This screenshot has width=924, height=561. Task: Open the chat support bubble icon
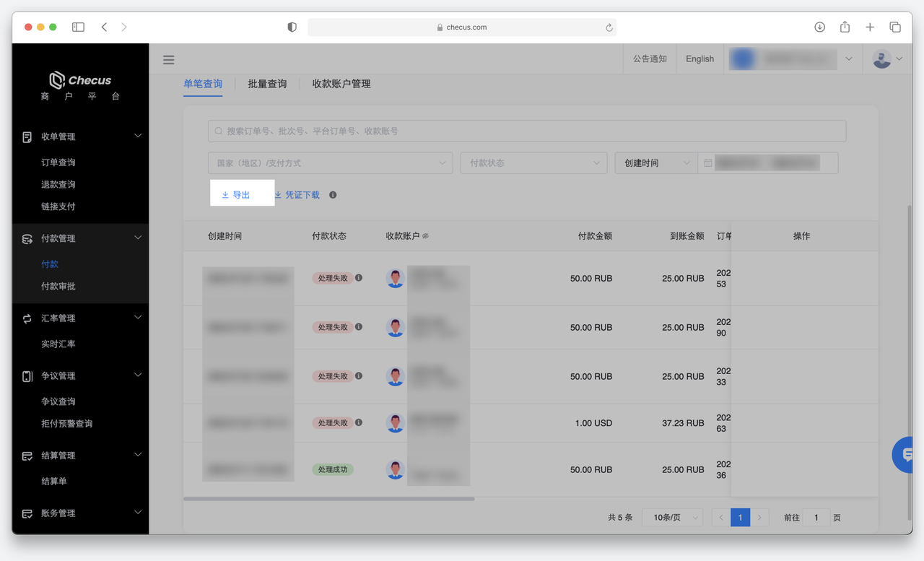[905, 455]
